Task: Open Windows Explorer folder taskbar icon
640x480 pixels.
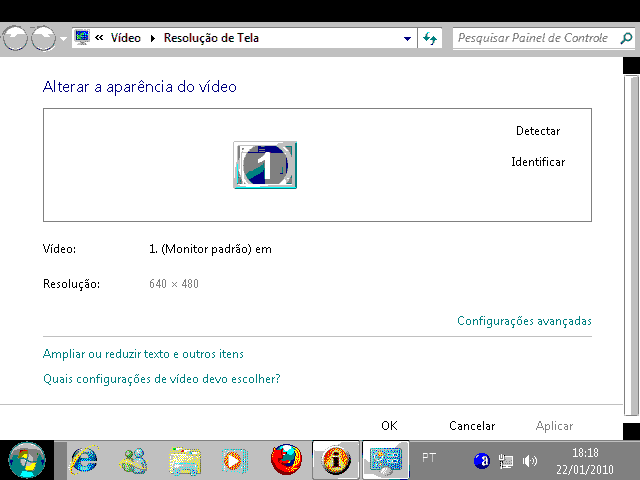Action: click(185, 461)
